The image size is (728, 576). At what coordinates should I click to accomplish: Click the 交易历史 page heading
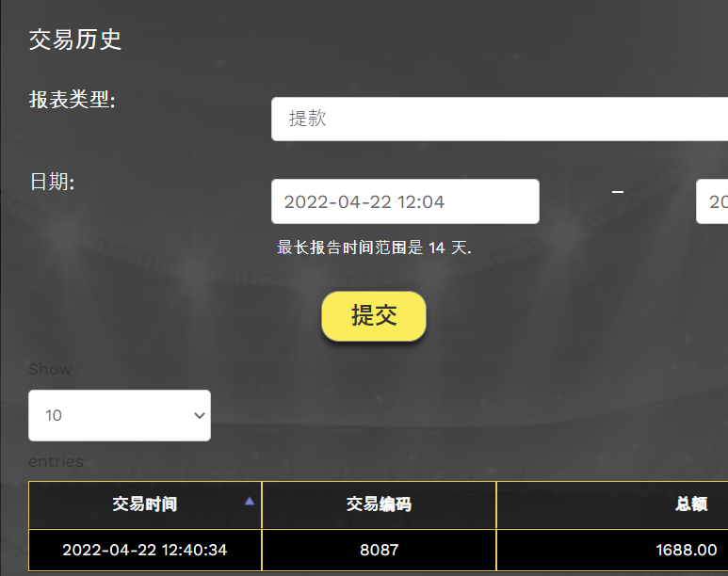pos(75,40)
